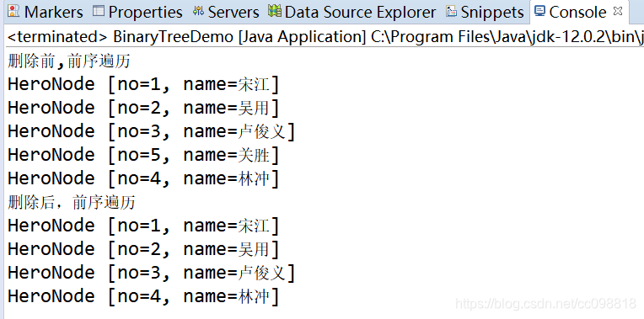Activate the Console tab
Image resolution: width=644 pixels, height=319 pixels.
click(577, 12)
